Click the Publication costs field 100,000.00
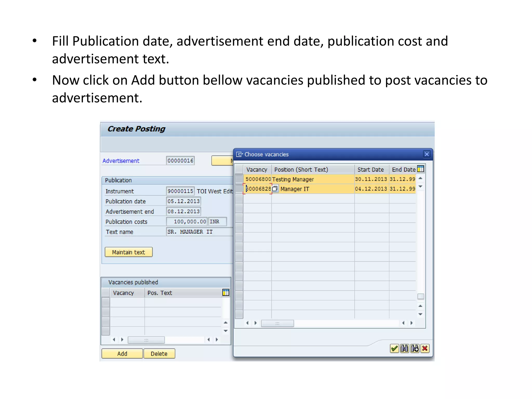The height and width of the screenshot is (399, 532). (x=187, y=222)
